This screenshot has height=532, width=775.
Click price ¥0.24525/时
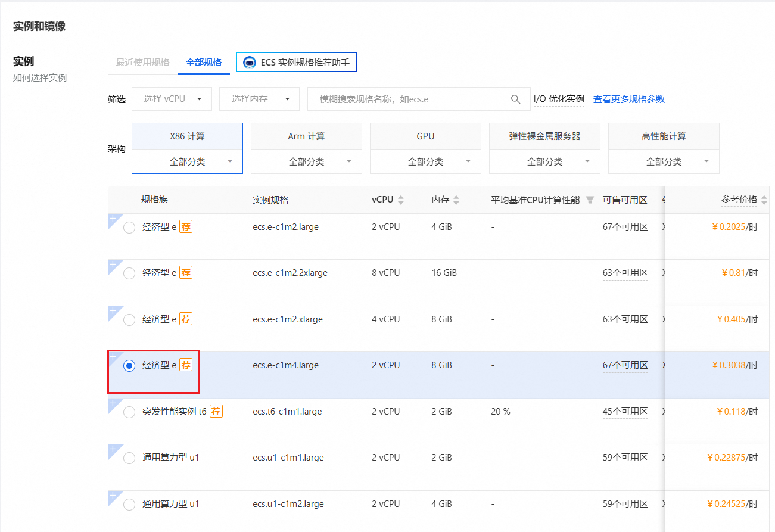tap(733, 504)
